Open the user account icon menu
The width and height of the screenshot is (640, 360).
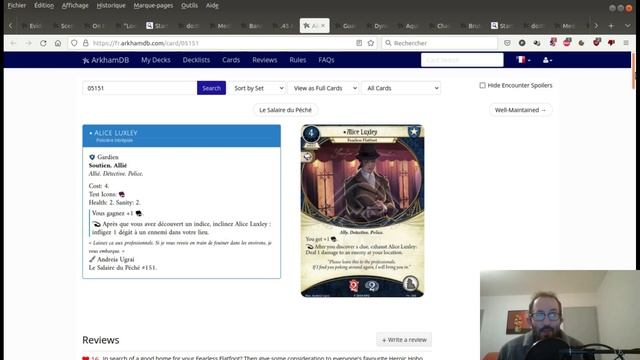click(x=547, y=60)
